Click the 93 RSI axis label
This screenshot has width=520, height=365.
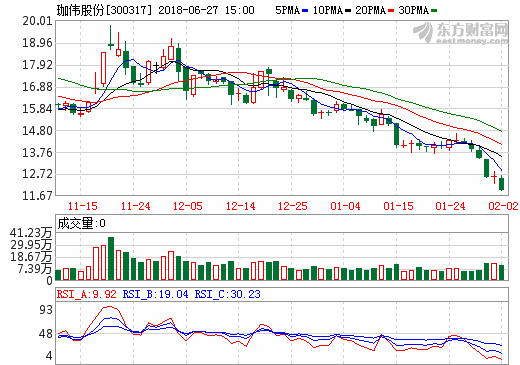tap(46, 310)
